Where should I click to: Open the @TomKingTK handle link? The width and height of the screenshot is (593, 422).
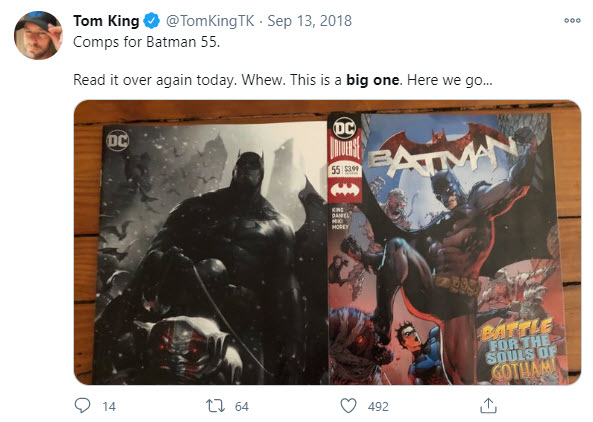click(210, 21)
